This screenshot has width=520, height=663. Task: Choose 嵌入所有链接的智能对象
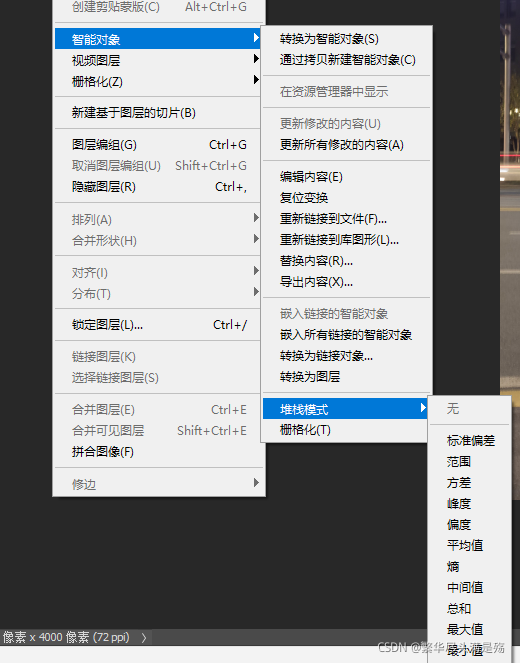pos(346,335)
